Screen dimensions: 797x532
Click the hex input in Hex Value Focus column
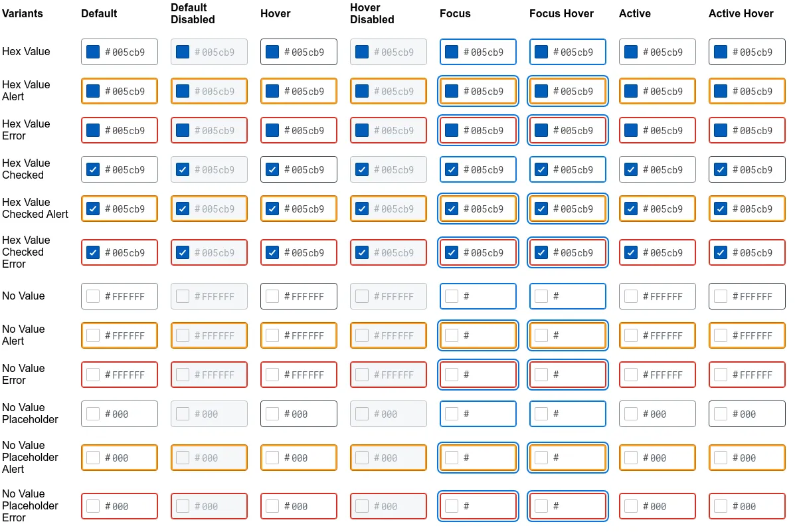pos(478,52)
